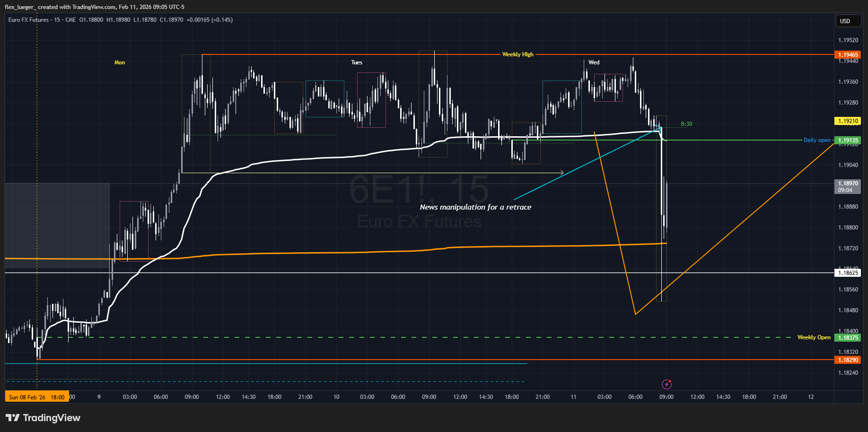
Task: Click the 'Weekly Open' line label
Action: pyautogui.click(x=814, y=337)
